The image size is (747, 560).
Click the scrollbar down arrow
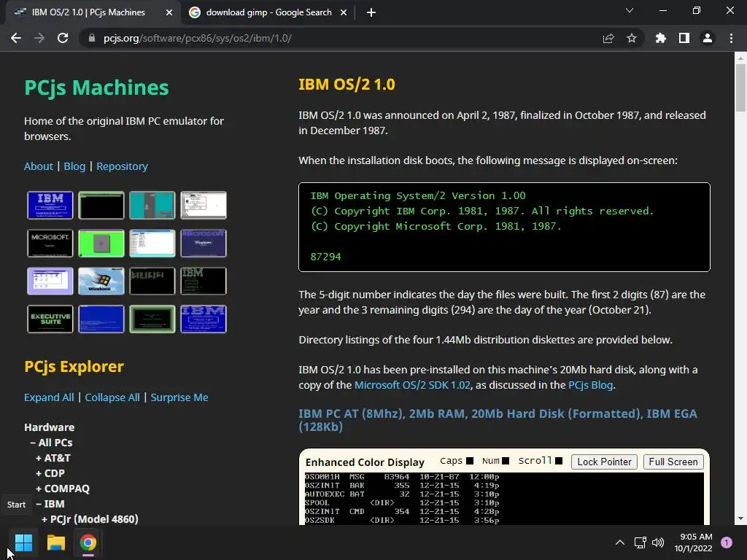[x=740, y=518]
